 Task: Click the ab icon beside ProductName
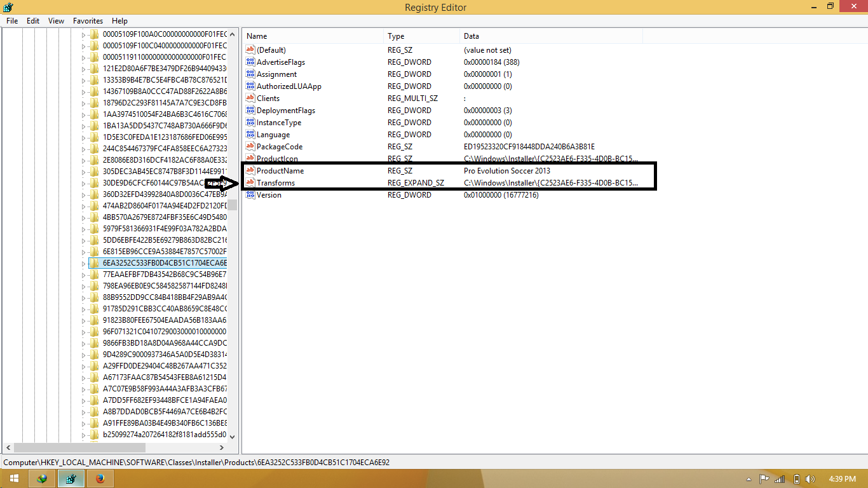pyautogui.click(x=250, y=170)
